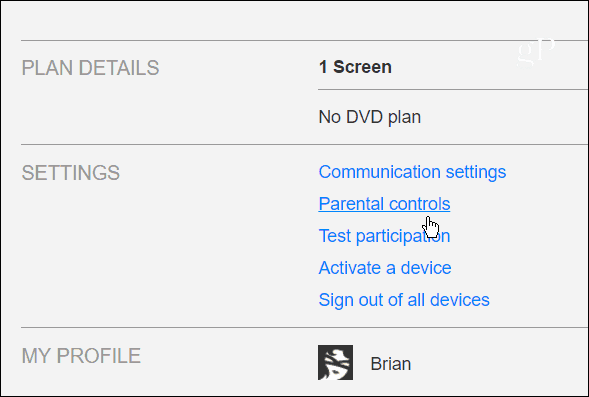Open the Communication settings link

click(x=412, y=172)
